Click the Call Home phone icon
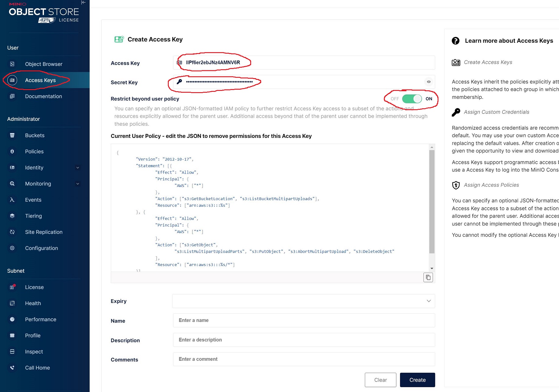Viewport: 559px width, 392px height. (12, 368)
